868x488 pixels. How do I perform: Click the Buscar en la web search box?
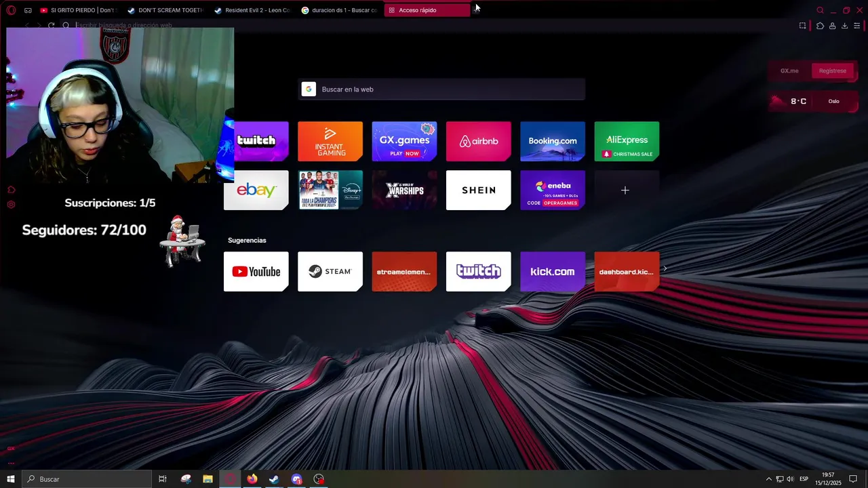(x=441, y=89)
